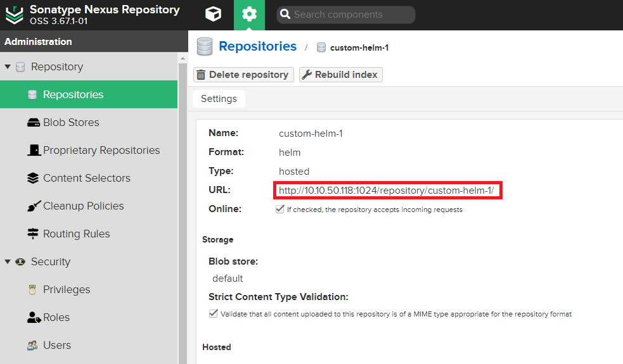623x364 pixels.
Task: Click the Content Selectors layers icon
Action: point(33,179)
